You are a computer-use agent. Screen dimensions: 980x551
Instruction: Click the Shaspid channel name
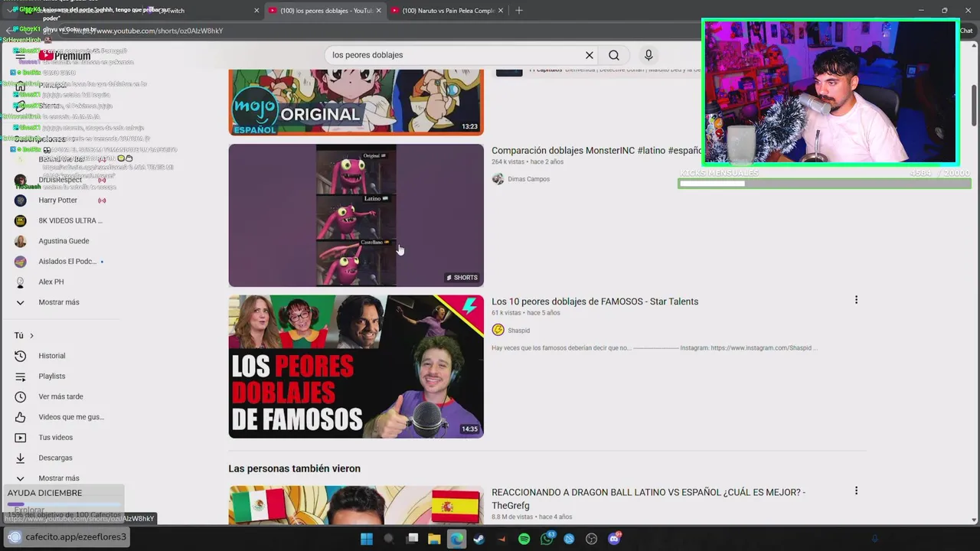pos(518,331)
